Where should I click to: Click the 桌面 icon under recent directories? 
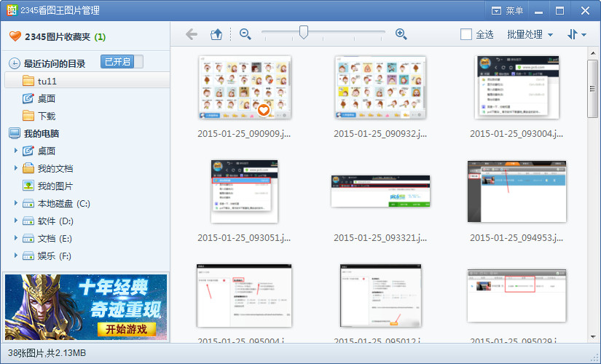tap(28, 98)
